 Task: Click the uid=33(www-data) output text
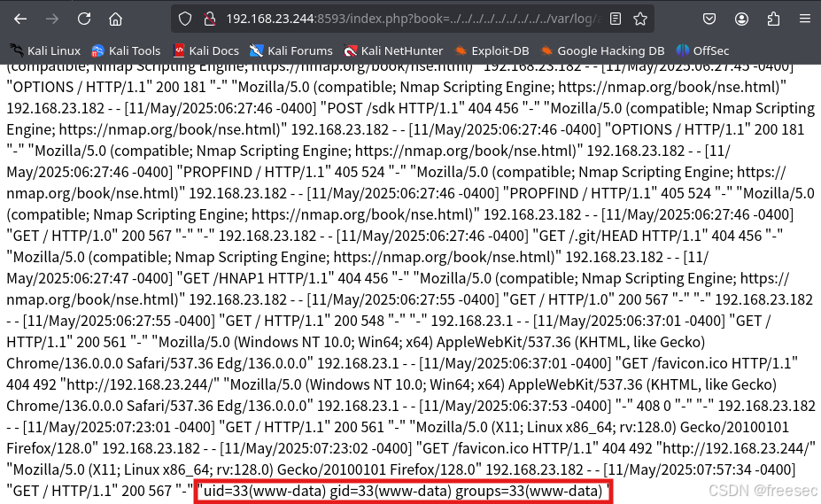pos(403,491)
